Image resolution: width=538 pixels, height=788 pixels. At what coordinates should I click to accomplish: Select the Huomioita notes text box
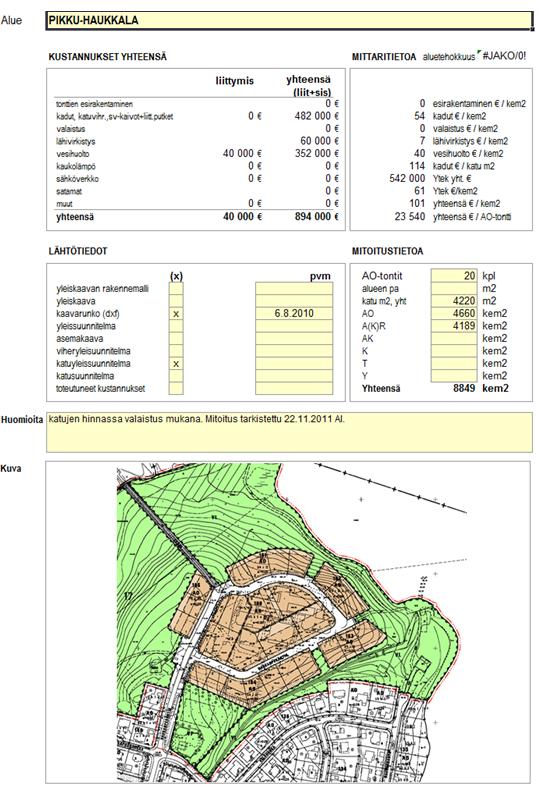(289, 432)
